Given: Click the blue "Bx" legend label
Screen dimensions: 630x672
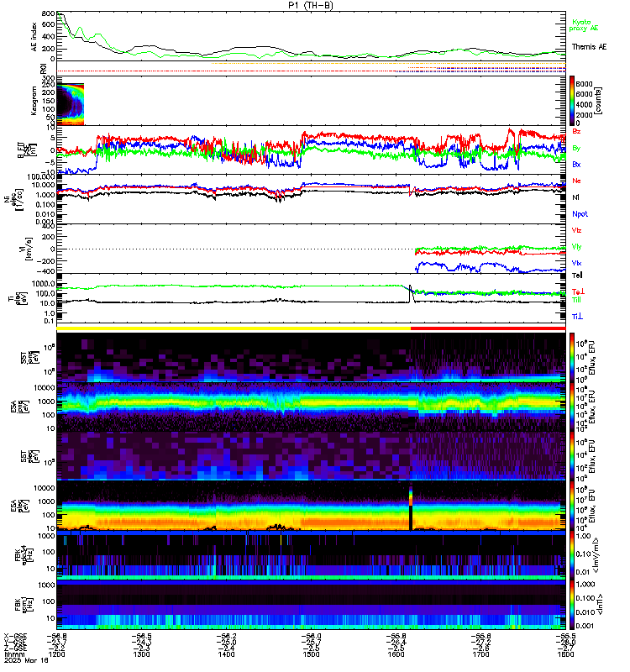Looking at the screenshot, I should [576, 164].
